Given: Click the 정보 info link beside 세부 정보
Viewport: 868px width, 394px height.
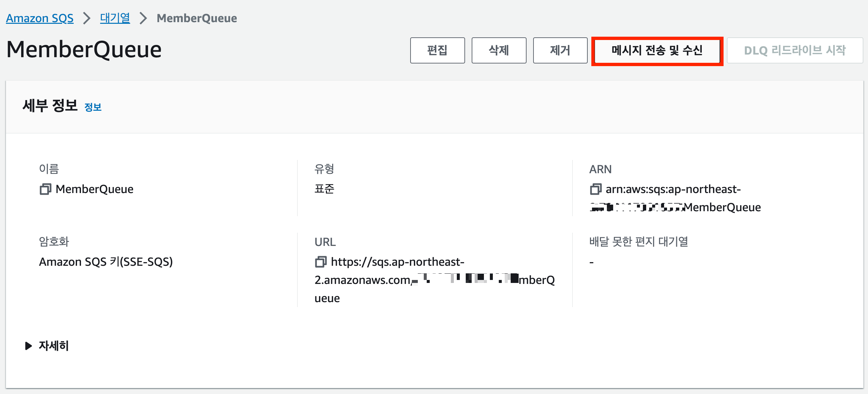Looking at the screenshot, I should click(x=92, y=107).
